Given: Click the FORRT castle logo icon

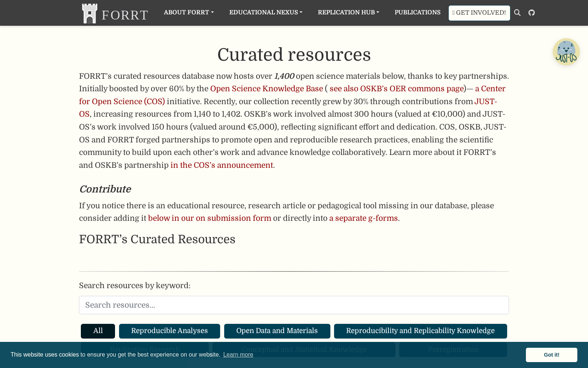Looking at the screenshot, I should tap(90, 13).
